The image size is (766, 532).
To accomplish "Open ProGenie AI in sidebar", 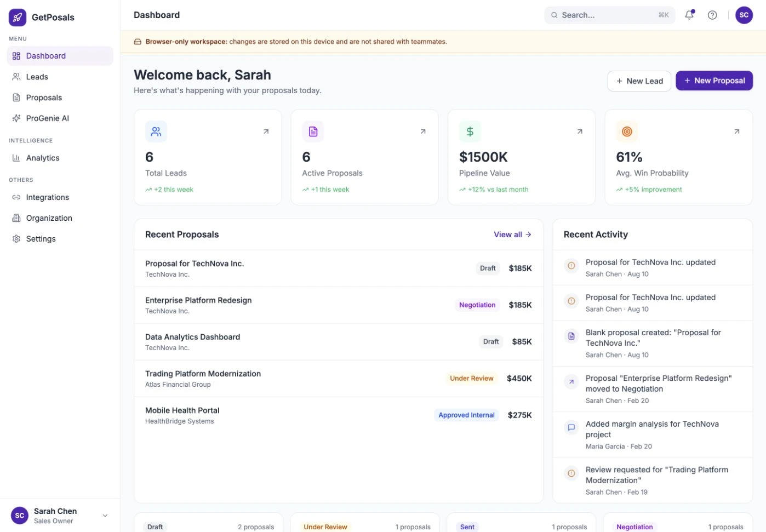I will [x=60, y=118].
